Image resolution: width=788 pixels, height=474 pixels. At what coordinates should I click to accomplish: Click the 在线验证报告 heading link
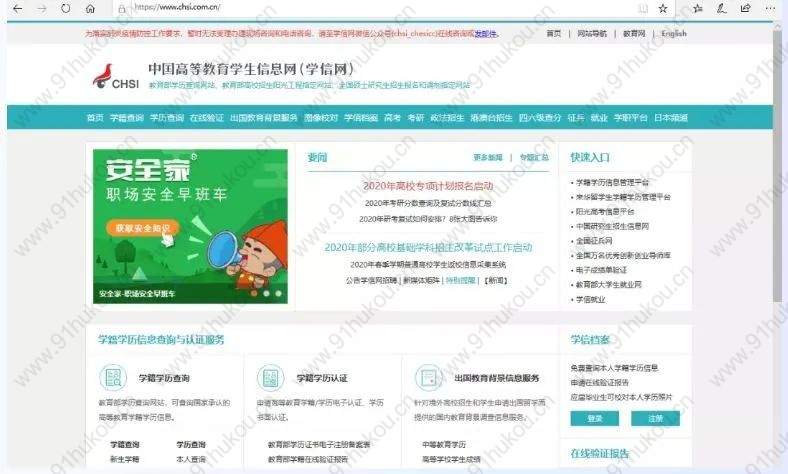[600, 453]
